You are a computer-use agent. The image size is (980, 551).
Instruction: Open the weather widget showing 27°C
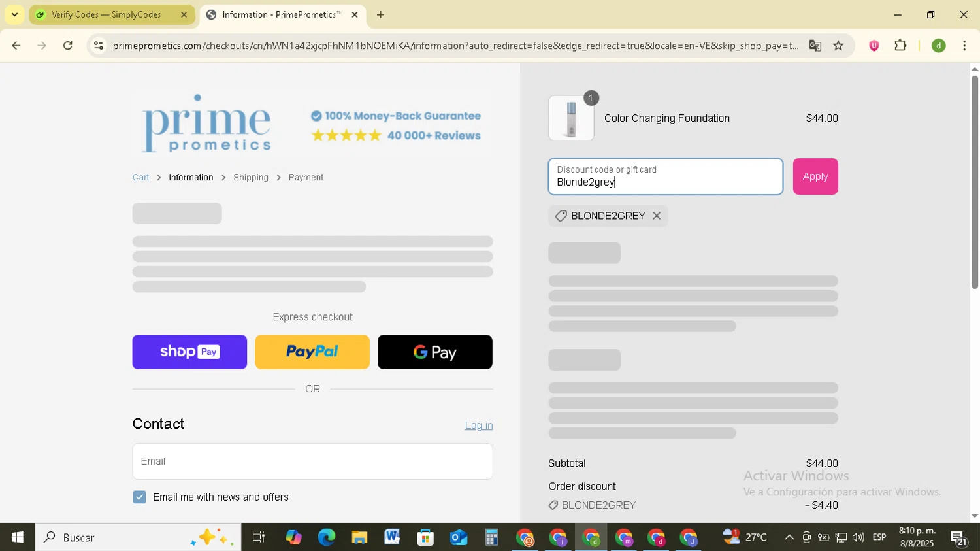(745, 537)
